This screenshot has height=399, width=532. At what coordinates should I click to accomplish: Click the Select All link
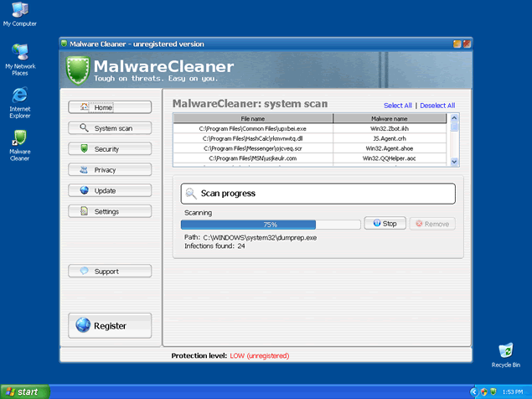tap(397, 106)
